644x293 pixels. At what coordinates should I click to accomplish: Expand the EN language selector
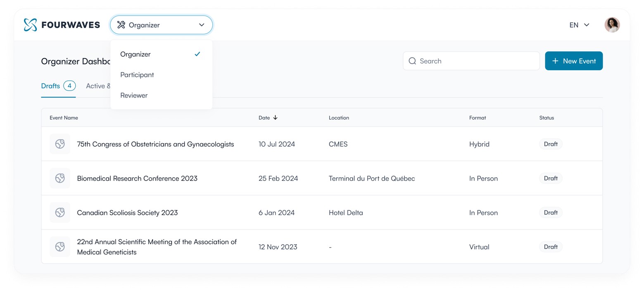(579, 25)
